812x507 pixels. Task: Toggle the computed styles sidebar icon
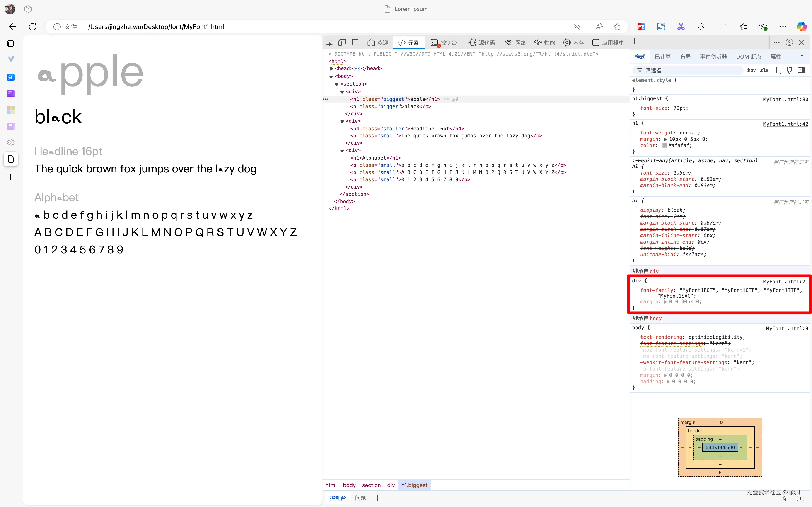click(802, 70)
